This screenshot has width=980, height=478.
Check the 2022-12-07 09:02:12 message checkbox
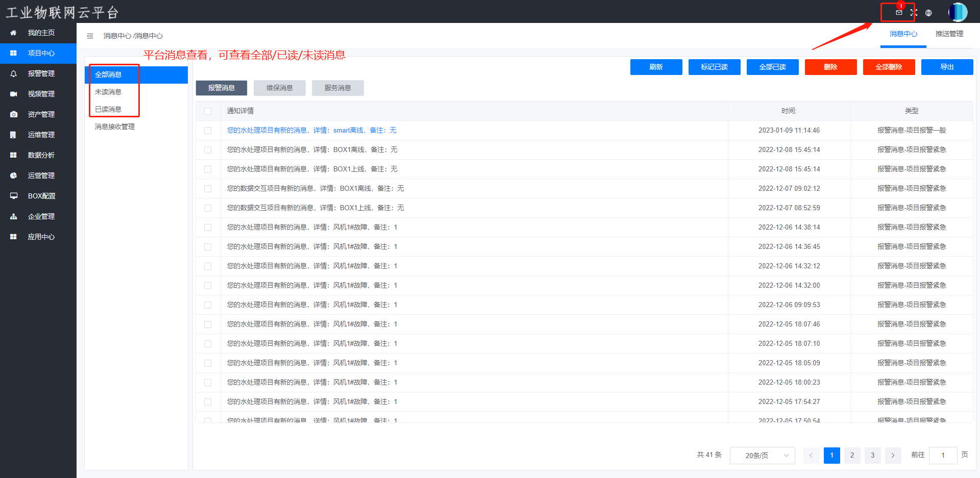pyautogui.click(x=208, y=189)
